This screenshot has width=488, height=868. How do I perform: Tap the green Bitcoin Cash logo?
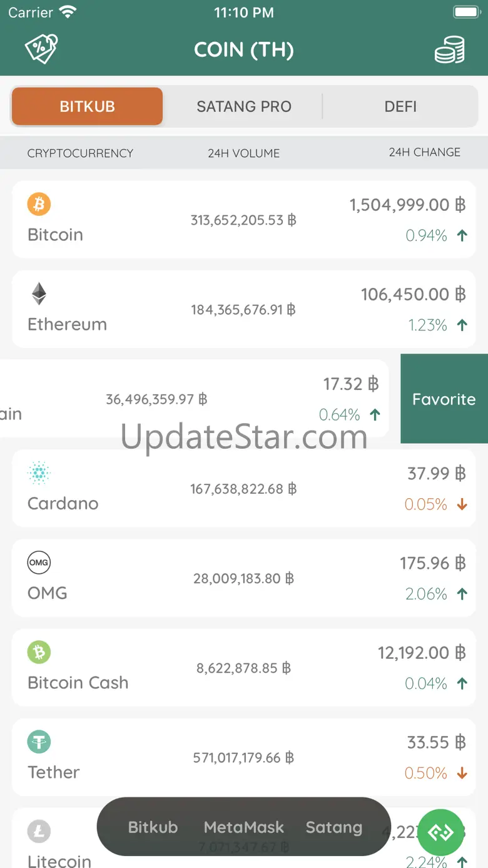point(39,652)
